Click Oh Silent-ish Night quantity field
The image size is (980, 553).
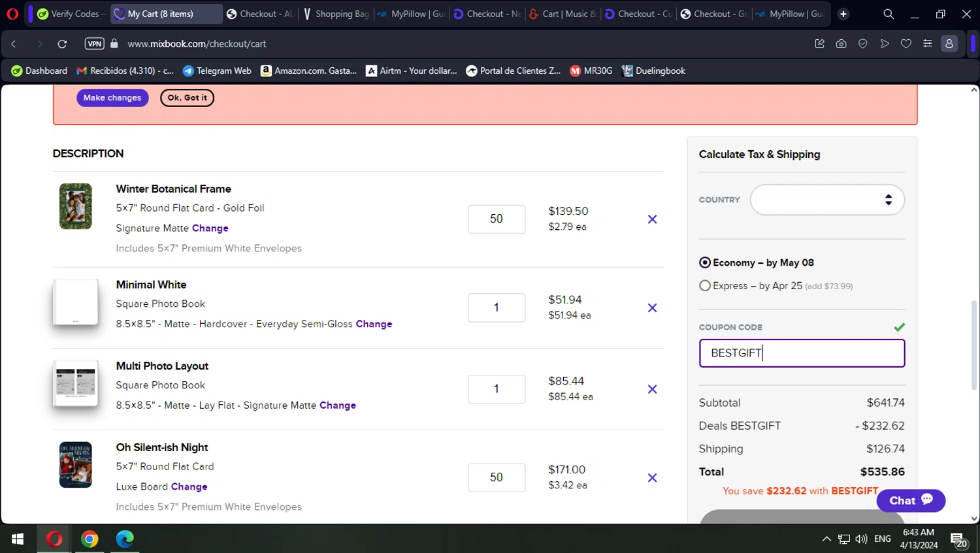pyautogui.click(x=497, y=477)
